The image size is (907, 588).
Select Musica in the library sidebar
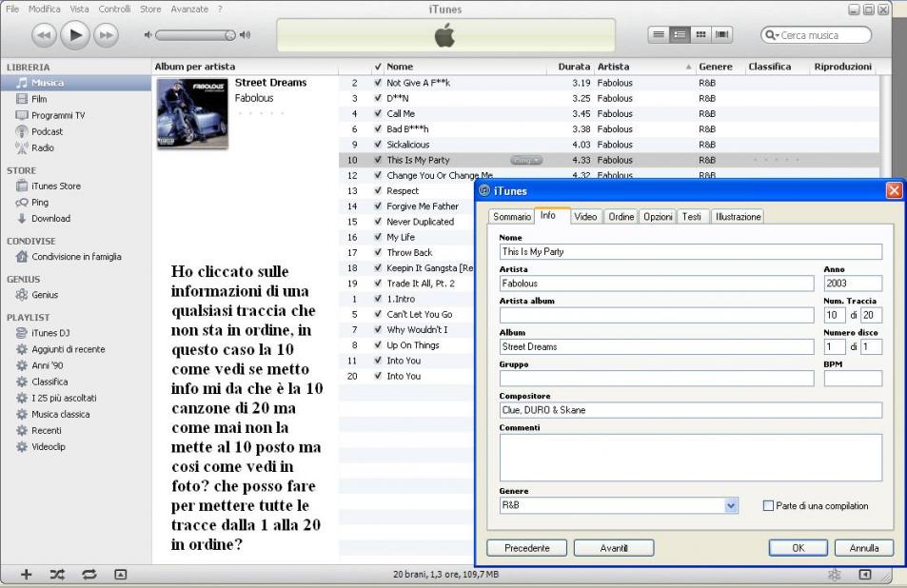(x=76, y=83)
